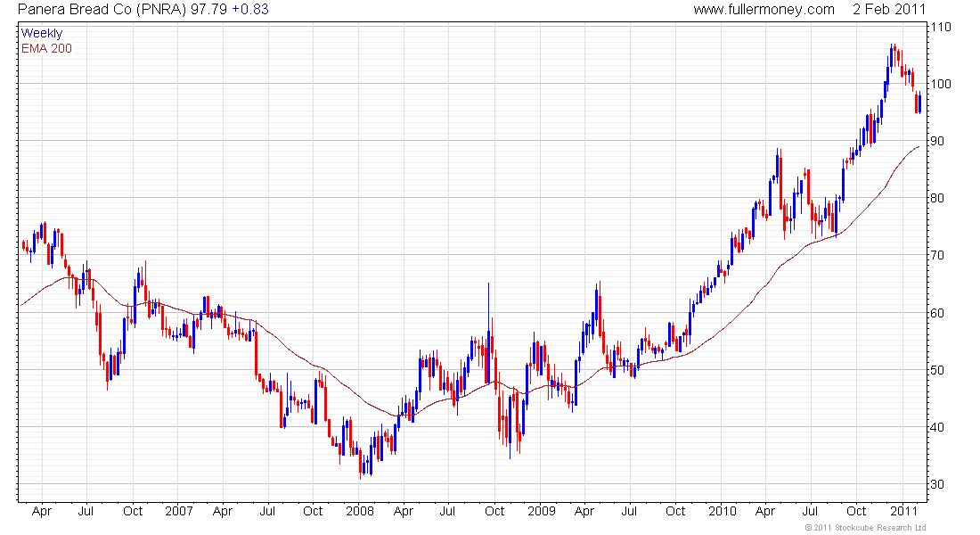
Task: Select the 2010 year label on time axis
Action: pyautogui.click(x=722, y=511)
